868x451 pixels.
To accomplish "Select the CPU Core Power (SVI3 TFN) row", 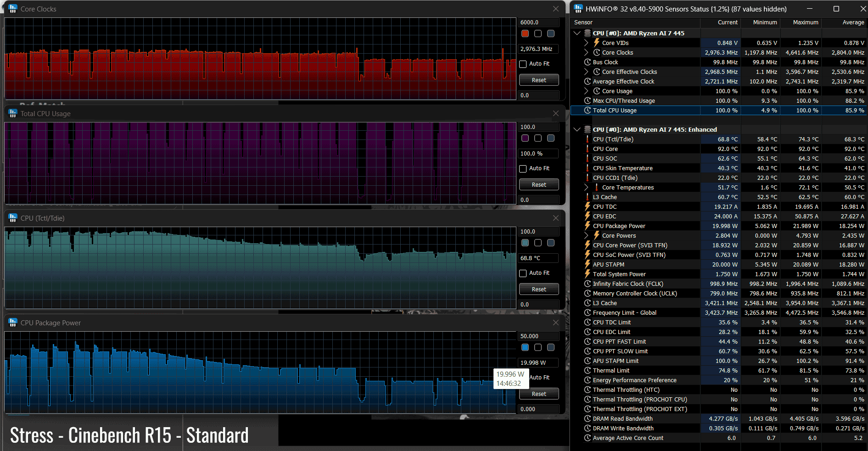I will click(x=719, y=245).
